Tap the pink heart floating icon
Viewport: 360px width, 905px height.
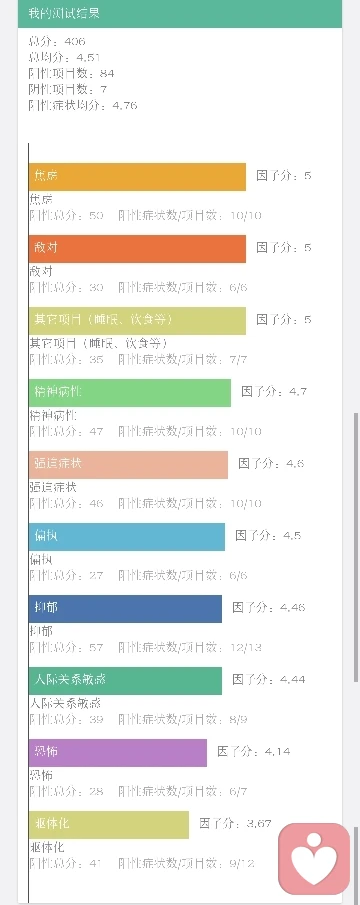point(314,859)
